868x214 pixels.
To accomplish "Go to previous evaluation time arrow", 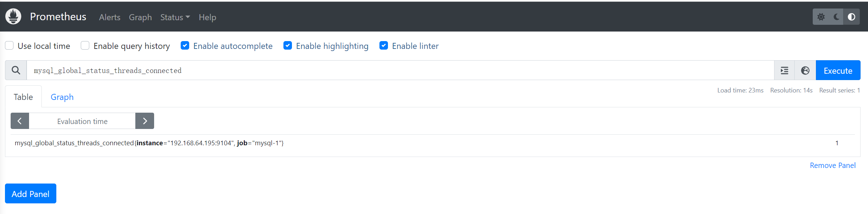I will [x=20, y=121].
